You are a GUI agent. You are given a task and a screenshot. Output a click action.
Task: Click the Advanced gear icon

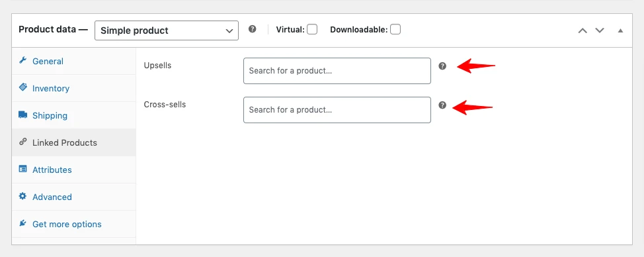[22, 196]
